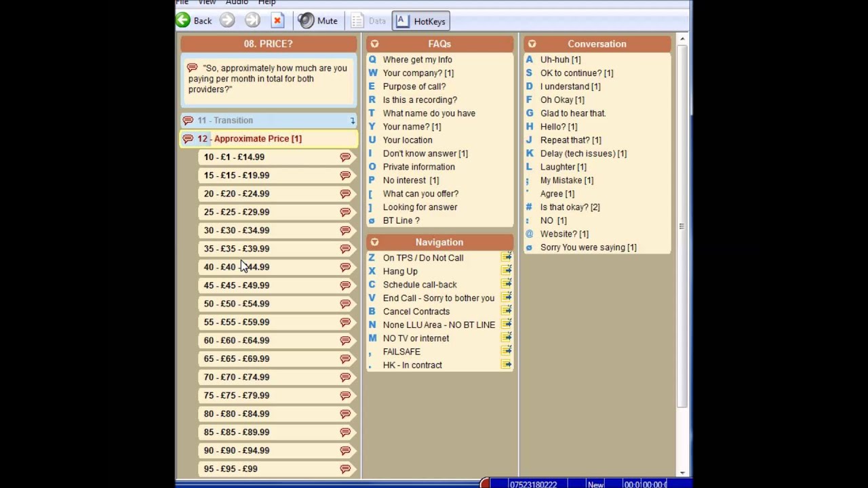This screenshot has height=488, width=868.
Task: Mute the audio with the Mute button
Action: [x=318, y=21]
